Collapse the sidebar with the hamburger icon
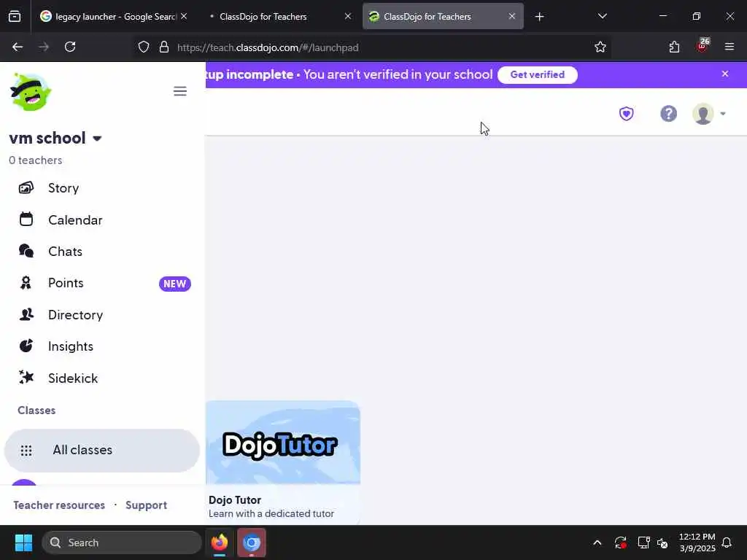Viewport: 747px width, 560px height. point(180,91)
